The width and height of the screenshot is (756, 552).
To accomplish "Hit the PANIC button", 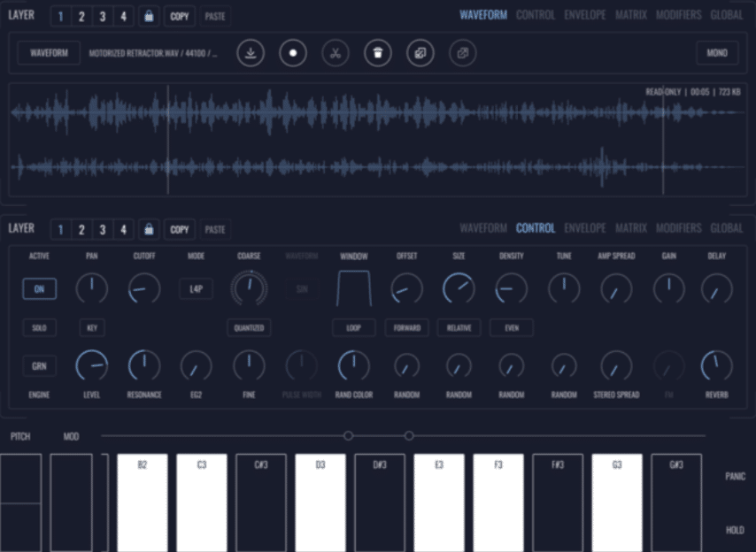I will [736, 477].
